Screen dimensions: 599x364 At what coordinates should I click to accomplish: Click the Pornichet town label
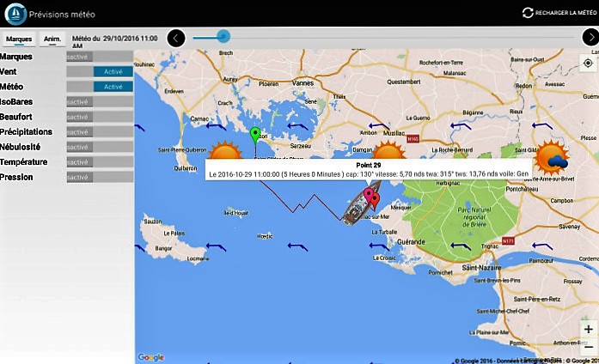[x=440, y=272]
